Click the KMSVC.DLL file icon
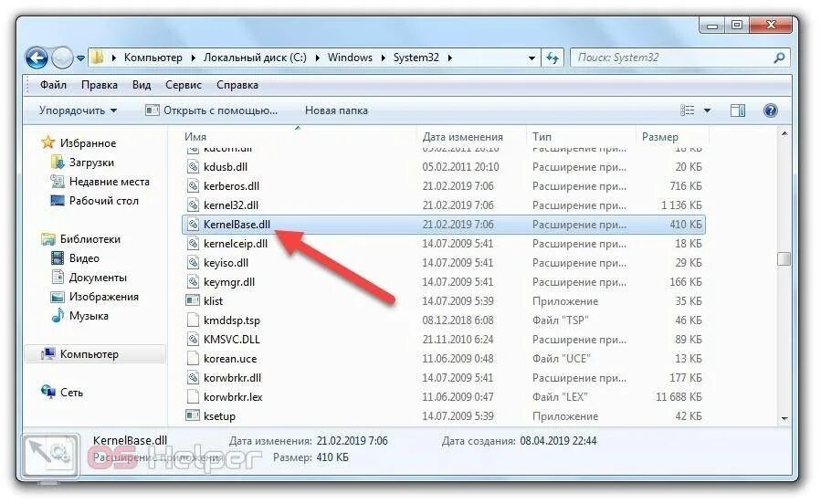The image size is (821, 504). [194, 339]
